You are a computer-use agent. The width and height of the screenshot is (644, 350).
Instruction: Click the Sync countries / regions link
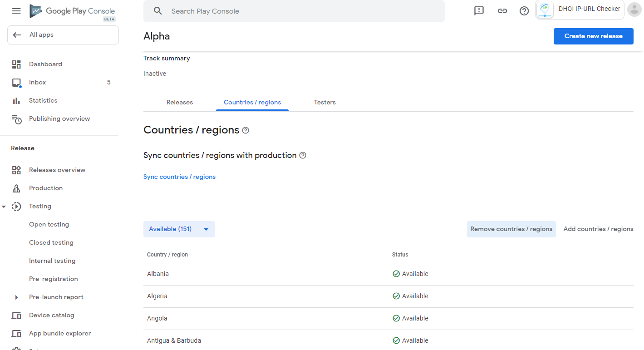[x=179, y=177]
